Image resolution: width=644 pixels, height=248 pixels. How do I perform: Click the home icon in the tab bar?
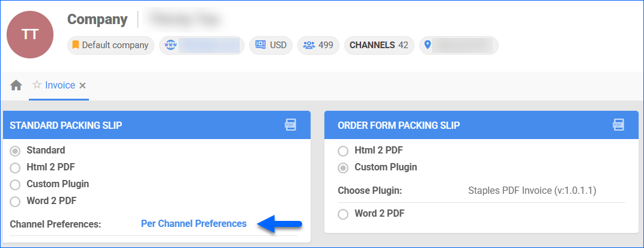point(16,85)
